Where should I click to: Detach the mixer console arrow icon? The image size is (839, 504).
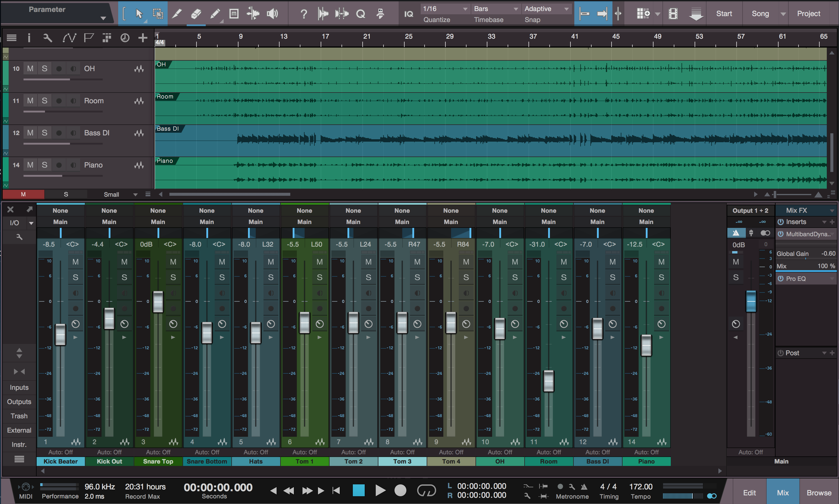click(29, 209)
